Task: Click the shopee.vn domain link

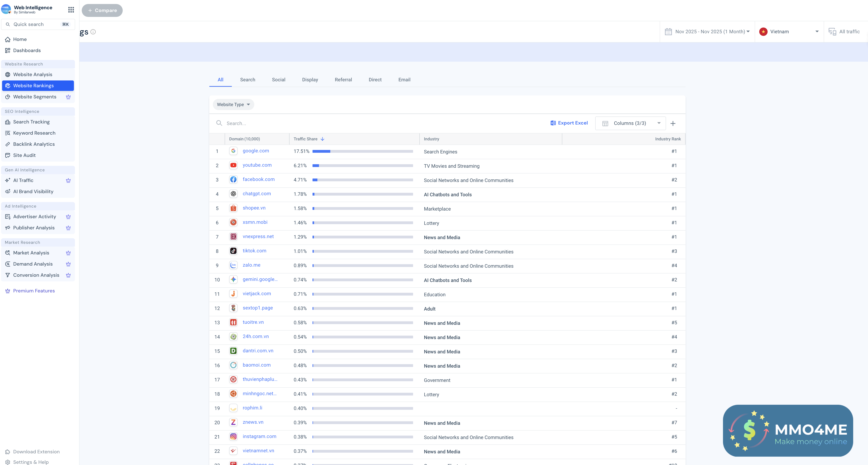Action: (254, 208)
